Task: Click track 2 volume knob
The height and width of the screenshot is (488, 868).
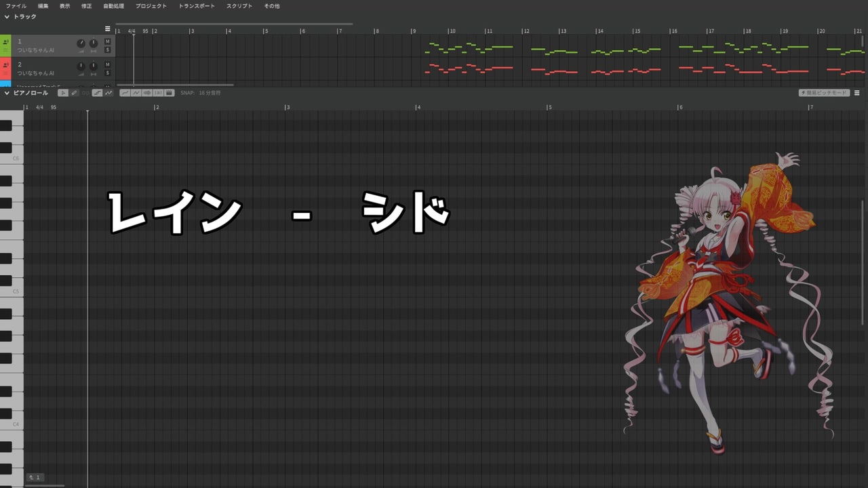Action: (81, 66)
